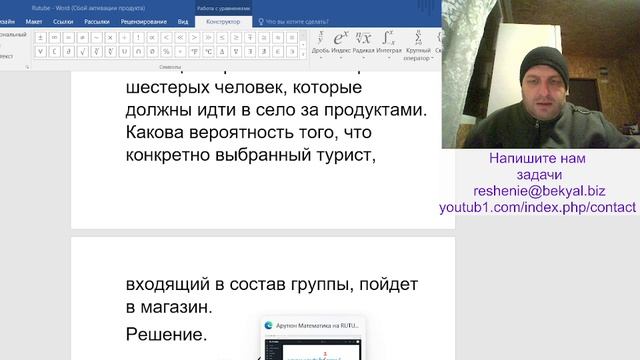Insert the factorial exclamation symbol

[138, 38]
